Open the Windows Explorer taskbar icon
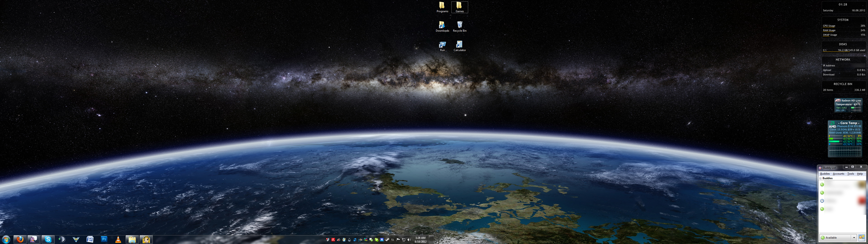The image size is (868, 244). pos(132,239)
